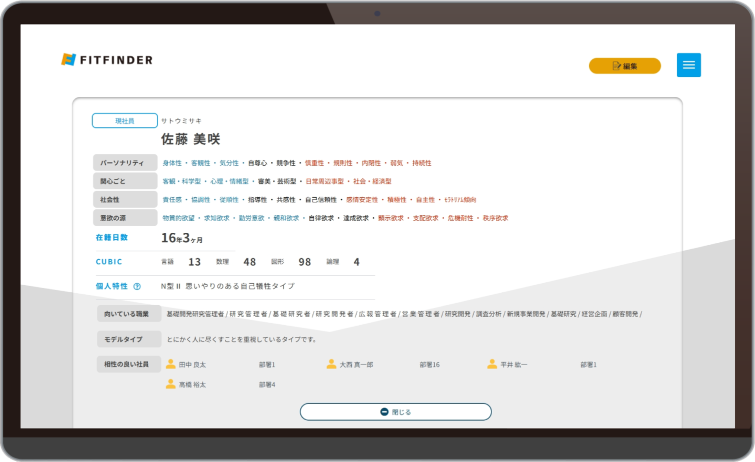Click the type text N型 II 思いやりのある自己犠牲タイプ
Screen dimensions: 755x462
pyautogui.click(x=228, y=286)
